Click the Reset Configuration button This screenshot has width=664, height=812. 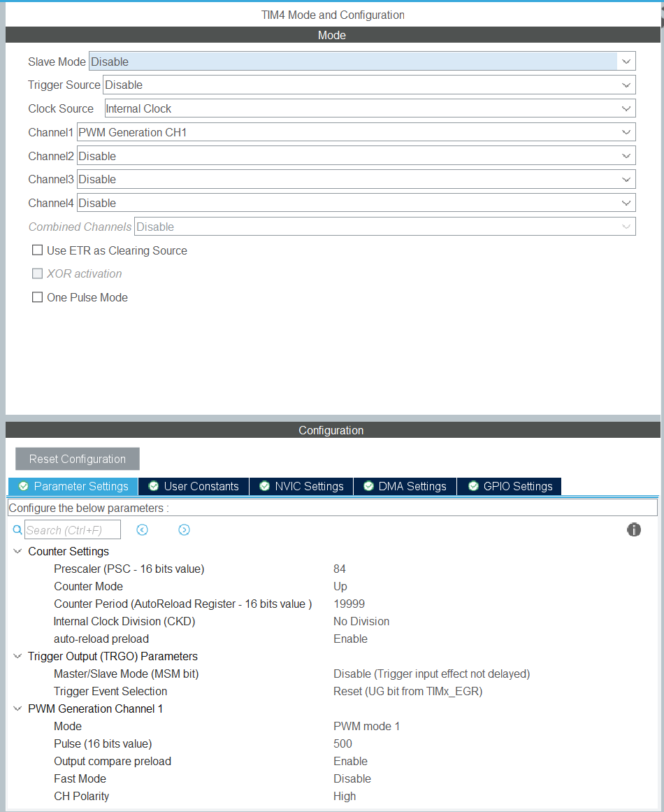tap(78, 459)
